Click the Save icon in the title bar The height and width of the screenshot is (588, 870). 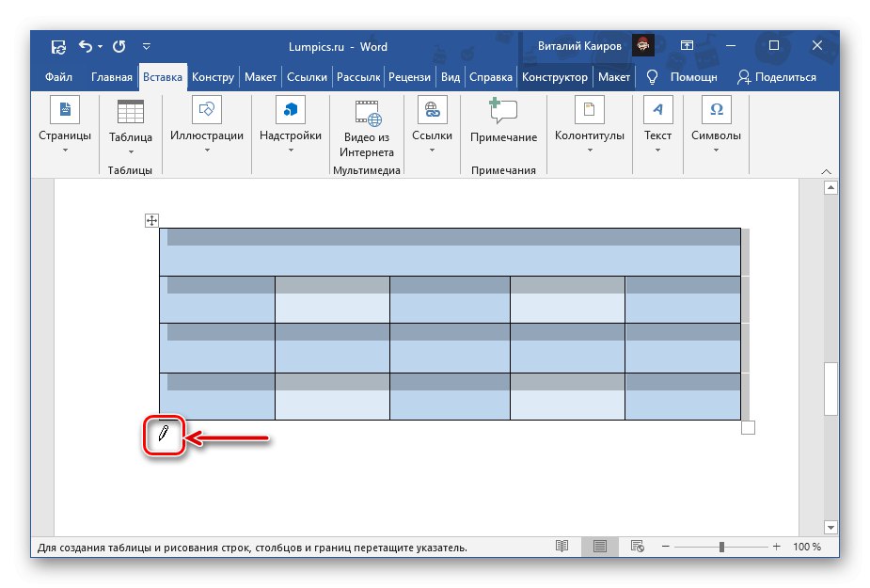coord(58,47)
